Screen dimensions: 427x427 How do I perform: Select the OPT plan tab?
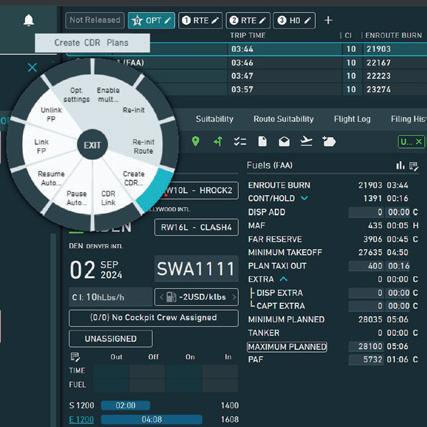(x=151, y=21)
